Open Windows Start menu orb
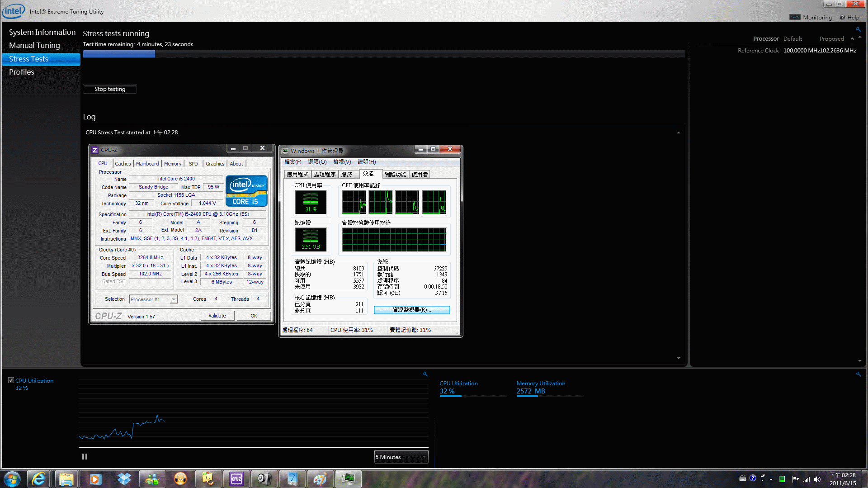 (x=12, y=479)
